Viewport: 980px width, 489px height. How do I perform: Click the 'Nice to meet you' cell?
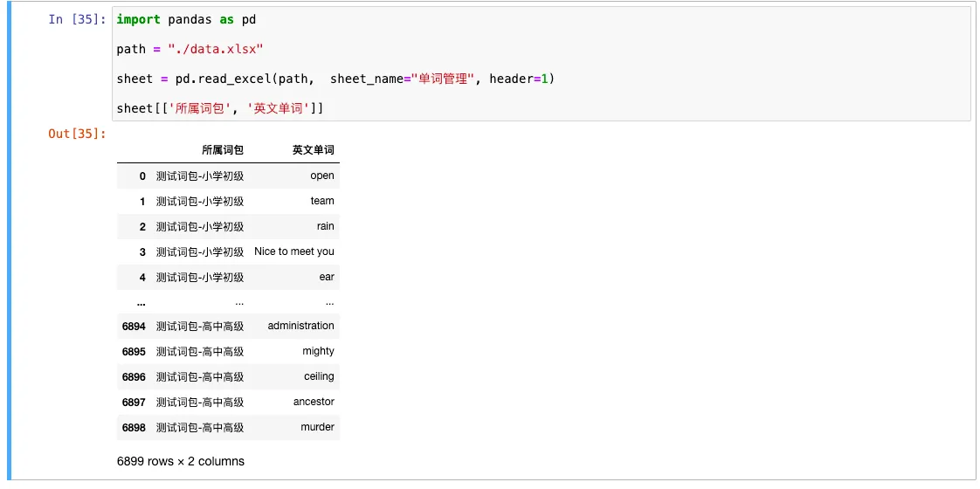tap(293, 251)
